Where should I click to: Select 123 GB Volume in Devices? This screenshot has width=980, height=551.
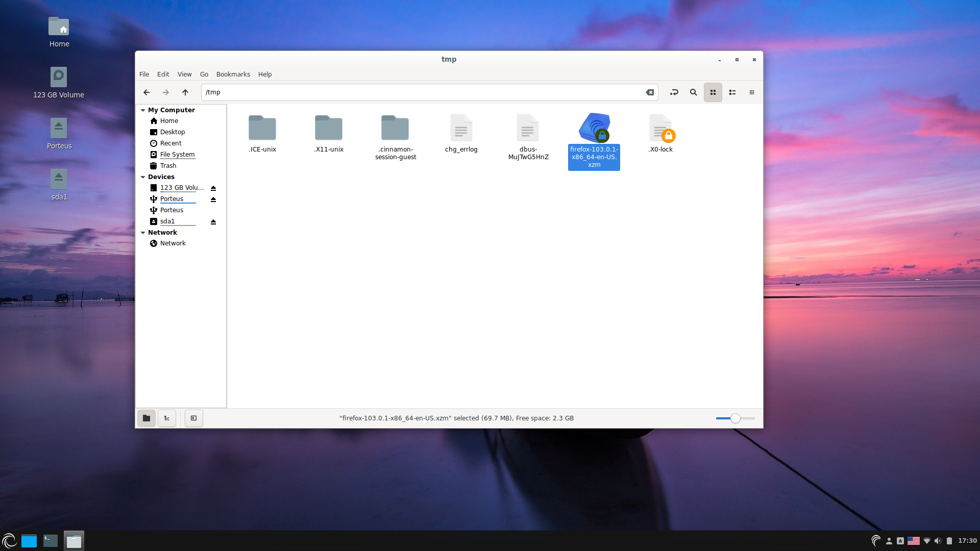pyautogui.click(x=182, y=188)
